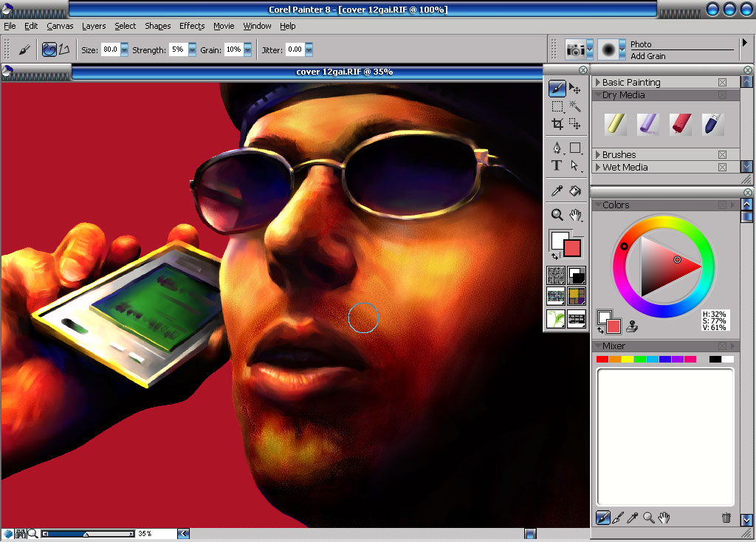Select the Grabber hand tool in the toolbox
The width and height of the screenshot is (756, 542).
(x=575, y=215)
